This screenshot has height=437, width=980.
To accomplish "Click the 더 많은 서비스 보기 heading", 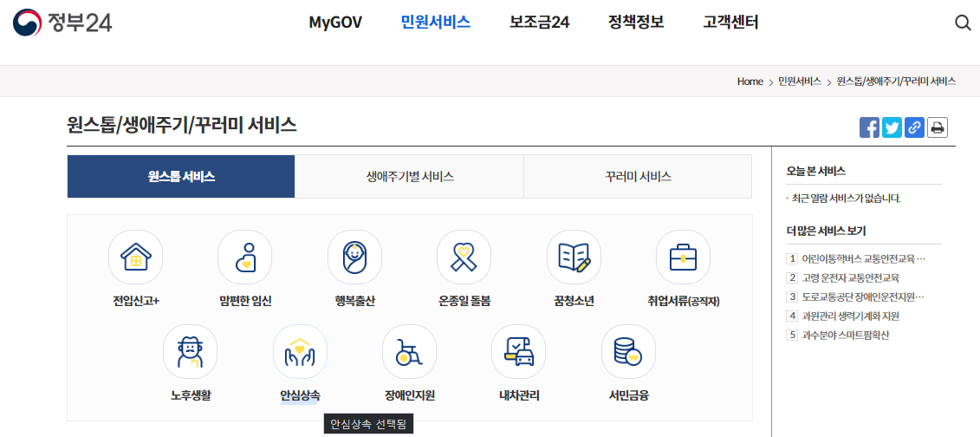I will (x=826, y=231).
